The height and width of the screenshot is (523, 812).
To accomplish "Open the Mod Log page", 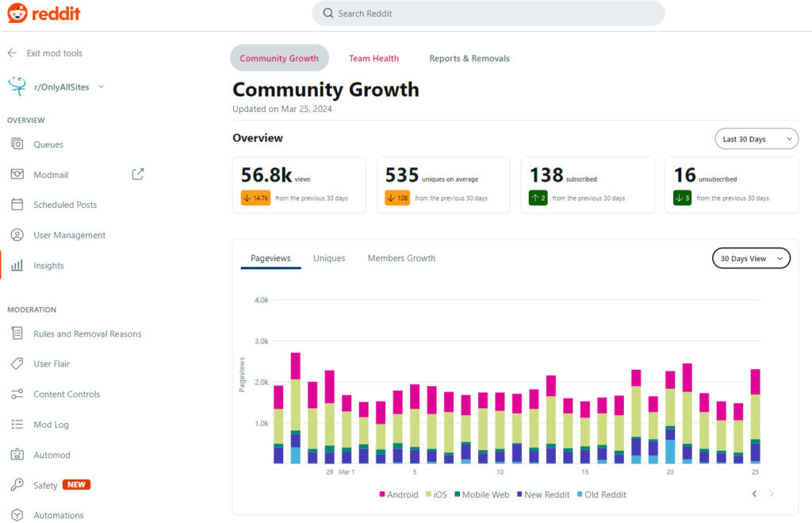I will [51, 425].
